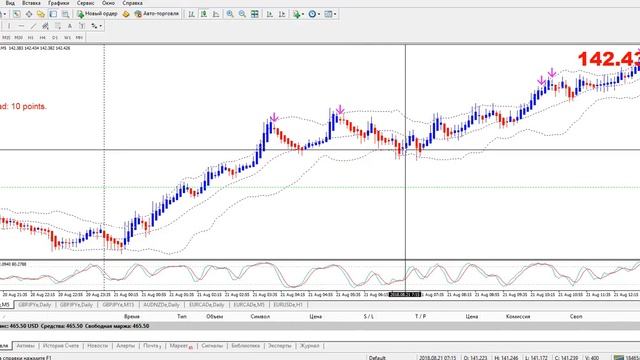This screenshot has height=360, width=640.
Task: Open the Indicators list icon
Action: coord(296,14)
